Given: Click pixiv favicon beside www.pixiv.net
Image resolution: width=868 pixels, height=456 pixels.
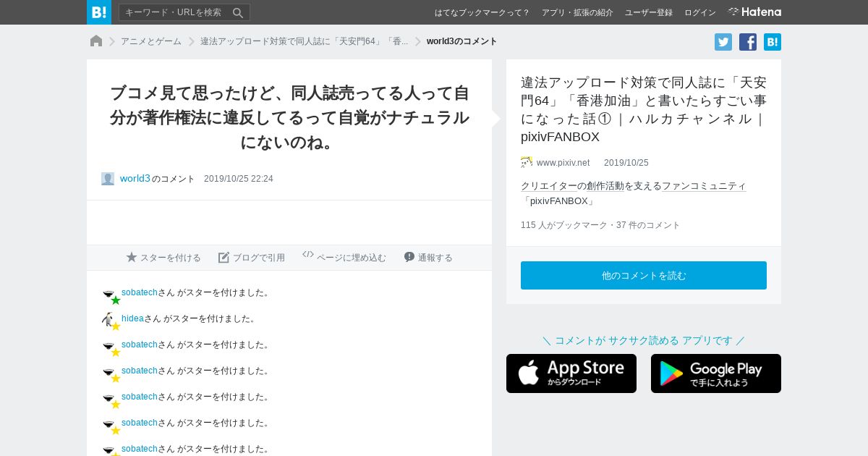Looking at the screenshot, I should click(527, 162).
